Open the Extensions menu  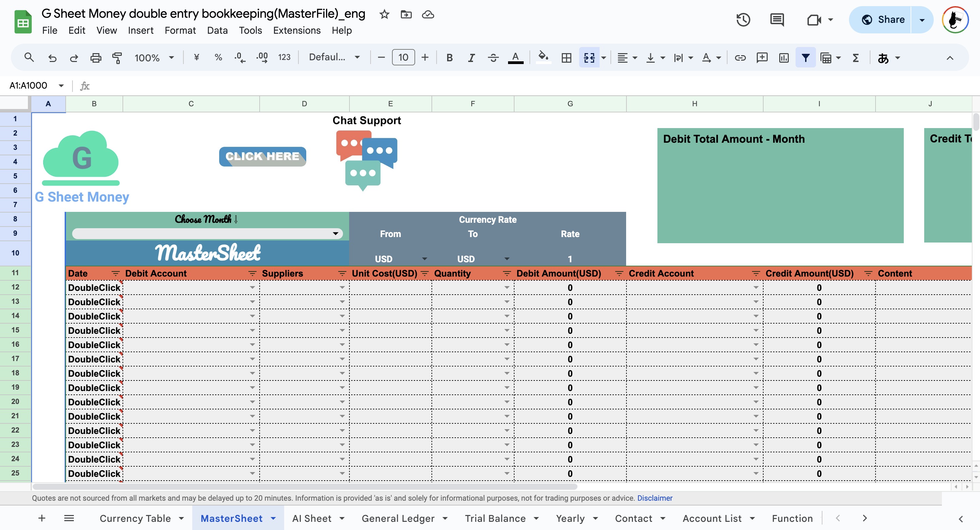tap(296, 30)
